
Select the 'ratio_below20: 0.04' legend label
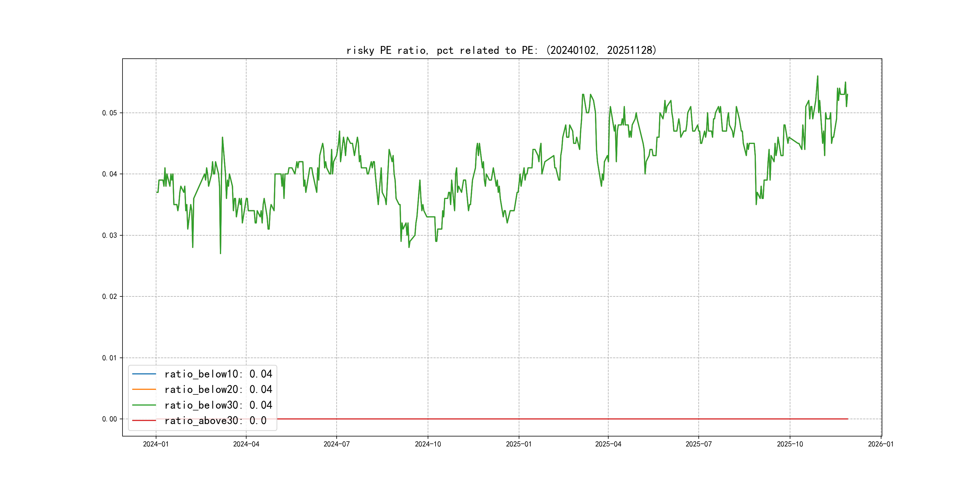click(x=218, y=390)
